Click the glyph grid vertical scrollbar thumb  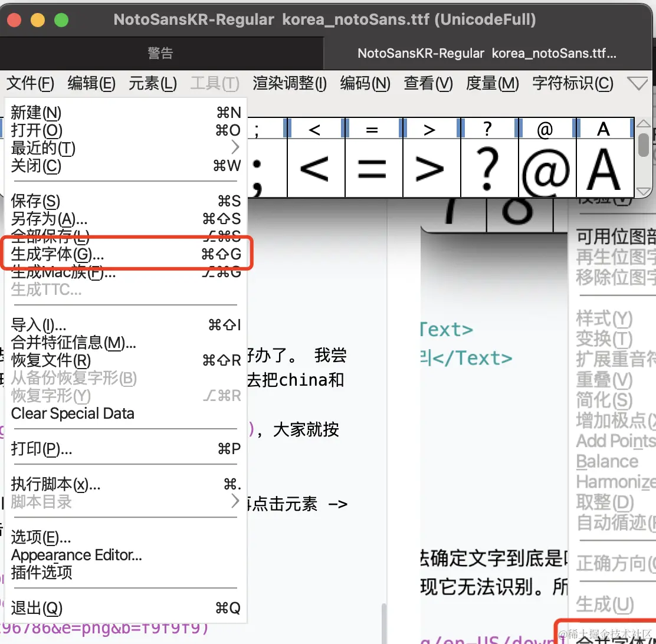(644, 144)
